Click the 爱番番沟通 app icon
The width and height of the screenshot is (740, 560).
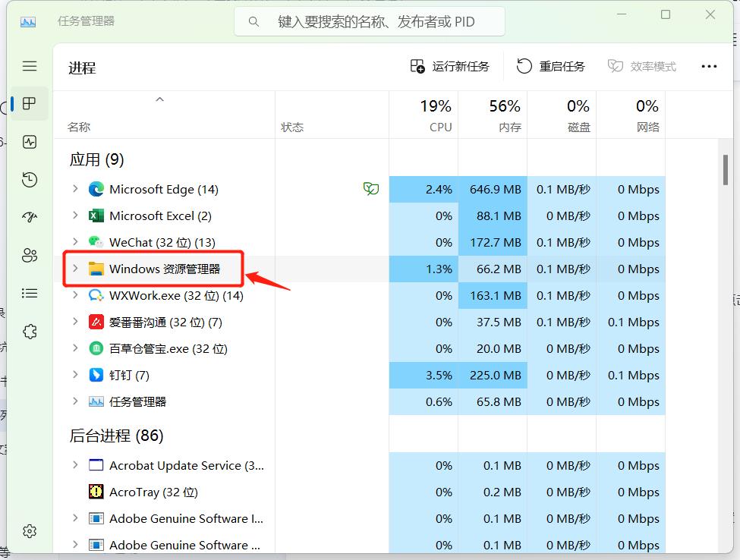[96, 322]
